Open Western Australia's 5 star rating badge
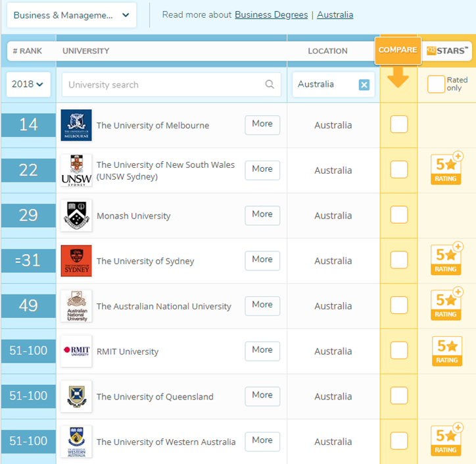Viewport: 476px width, 464px height. (x=446, y=440)
